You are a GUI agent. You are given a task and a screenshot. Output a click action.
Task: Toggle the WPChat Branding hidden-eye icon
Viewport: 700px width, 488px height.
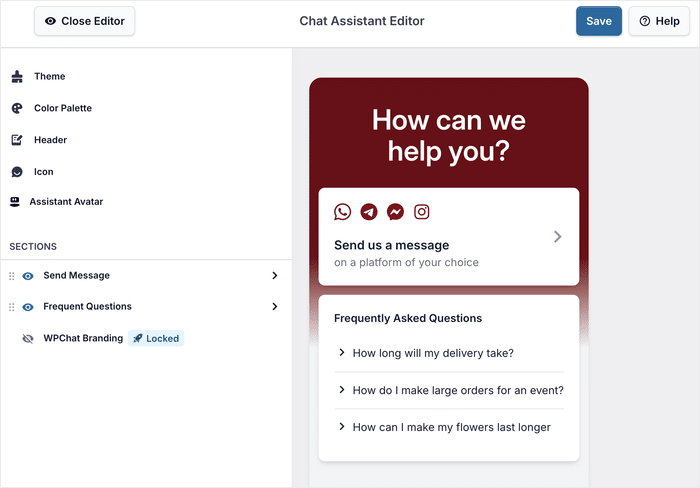tap(28, 339)
